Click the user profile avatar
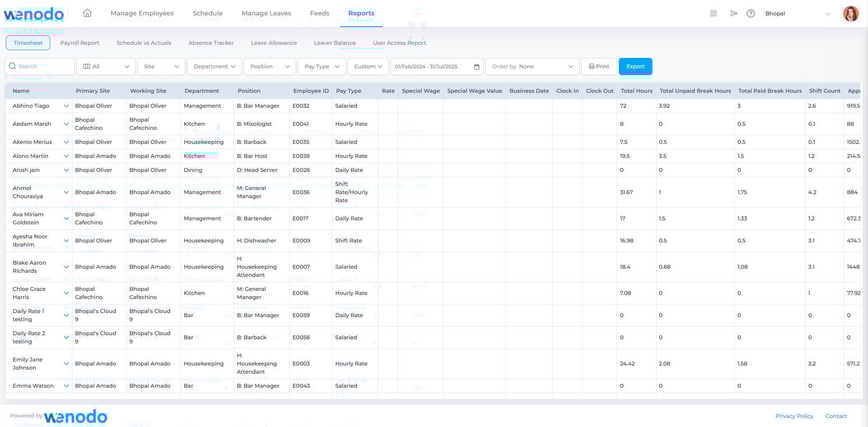This screenshot has height=427, width=868. pyautogui.click(x=851, y=14)
